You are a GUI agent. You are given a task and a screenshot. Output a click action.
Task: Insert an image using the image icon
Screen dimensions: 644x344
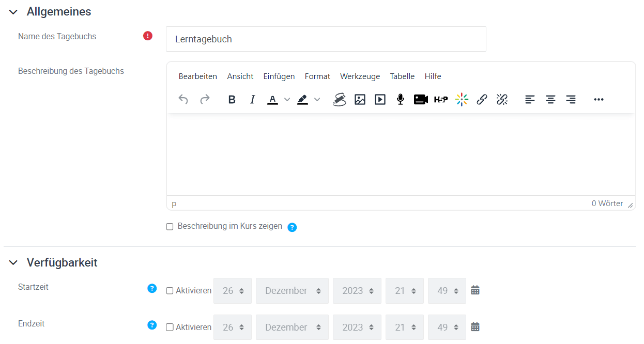click(360, 99)
